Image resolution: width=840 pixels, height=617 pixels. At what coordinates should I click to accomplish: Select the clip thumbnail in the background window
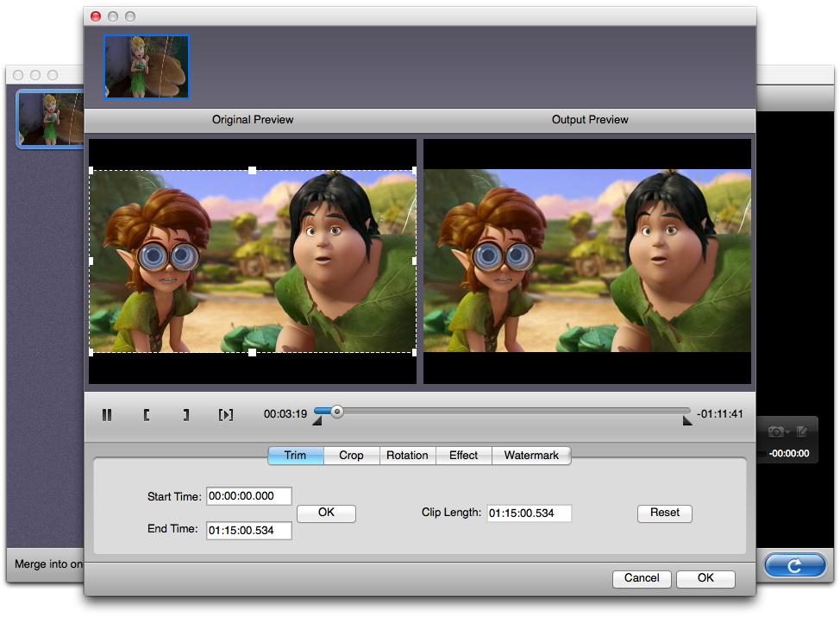(51, 119)
